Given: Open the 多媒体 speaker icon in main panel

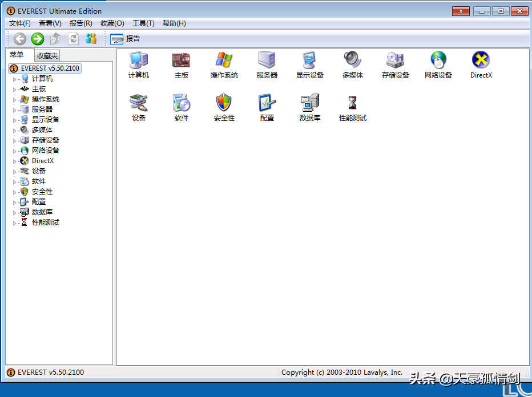Looking at the screenshot, I should pos(353,60).
